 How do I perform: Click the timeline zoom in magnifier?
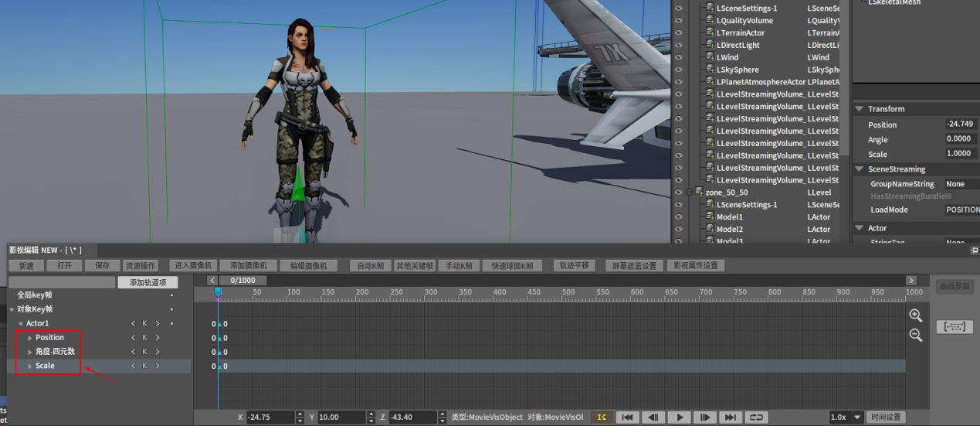tap(915, 315)
